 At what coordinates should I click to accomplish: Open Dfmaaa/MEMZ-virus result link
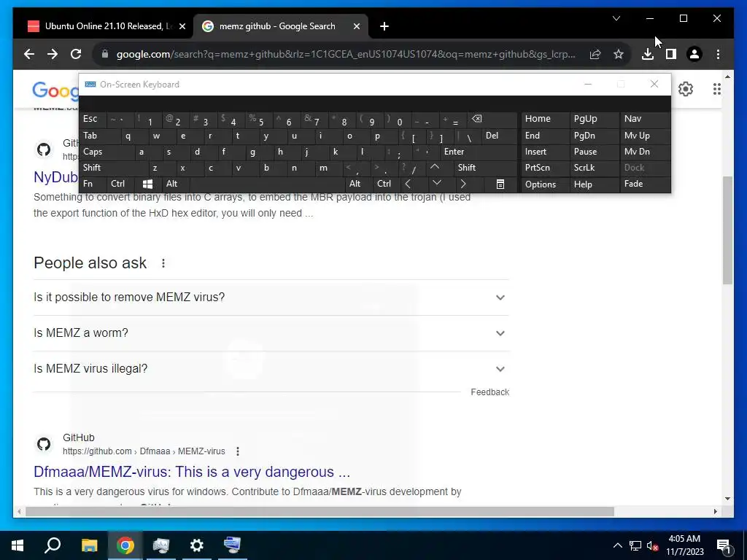[x=192, y=472]
